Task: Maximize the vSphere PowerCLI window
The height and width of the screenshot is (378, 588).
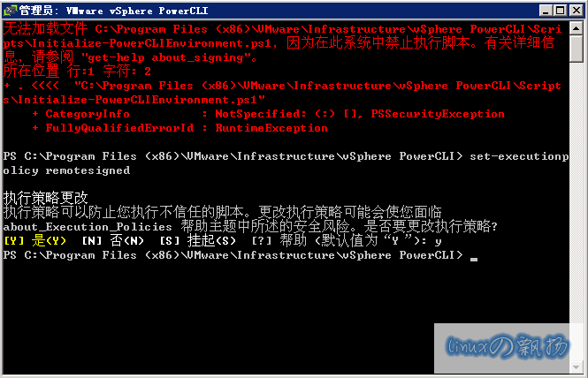Action: [561, 11]
